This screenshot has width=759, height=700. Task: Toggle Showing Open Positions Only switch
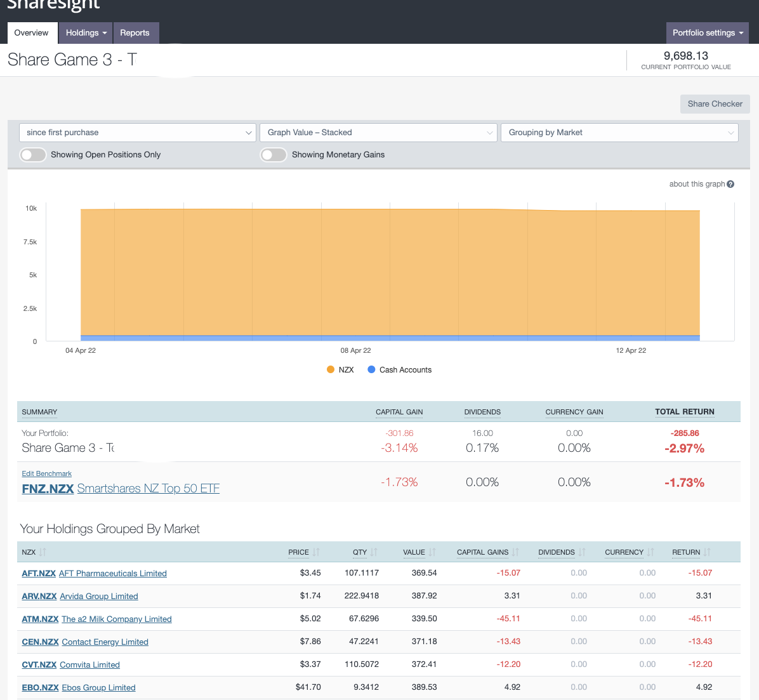(32, 155)
